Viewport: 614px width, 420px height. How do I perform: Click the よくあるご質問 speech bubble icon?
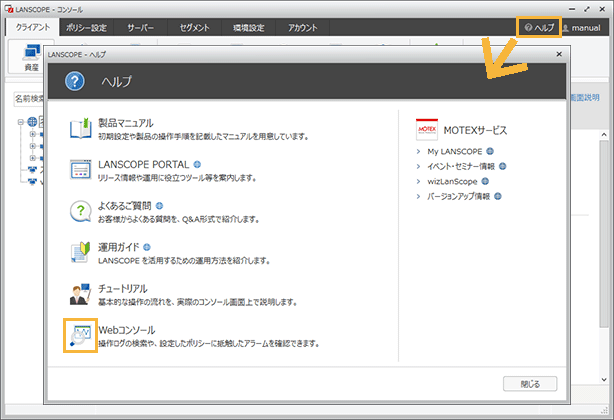[x=81, y=211]
